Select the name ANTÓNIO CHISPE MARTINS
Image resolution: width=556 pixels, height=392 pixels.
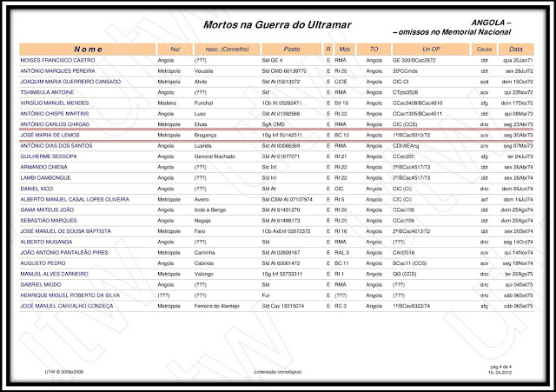click(x=54, y=114)
